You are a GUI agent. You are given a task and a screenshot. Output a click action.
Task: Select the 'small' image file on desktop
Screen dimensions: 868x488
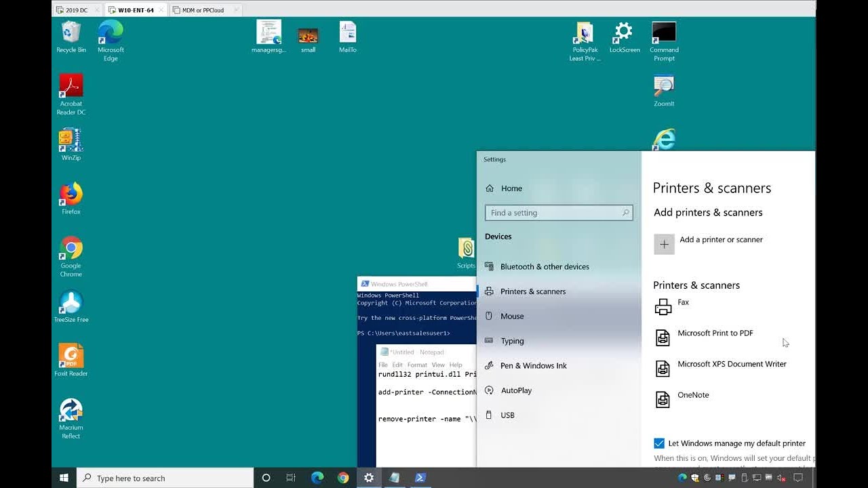pyautogui.click(x=308, y=40)
